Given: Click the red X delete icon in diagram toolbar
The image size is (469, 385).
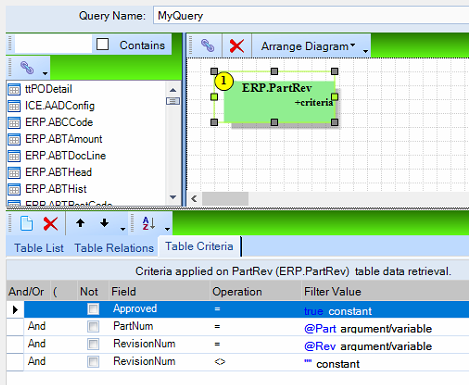Looking at the screenshot, I should 237,46.
